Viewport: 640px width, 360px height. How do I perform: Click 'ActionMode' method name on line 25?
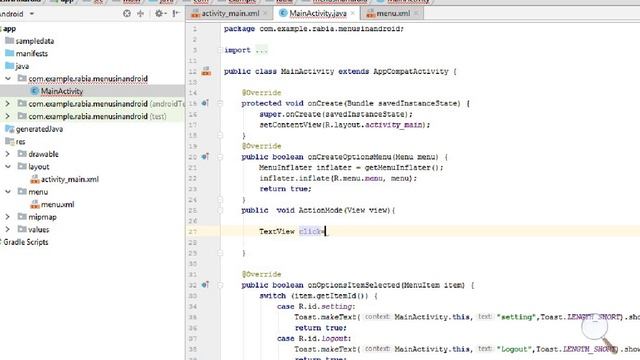click(321, 210)
